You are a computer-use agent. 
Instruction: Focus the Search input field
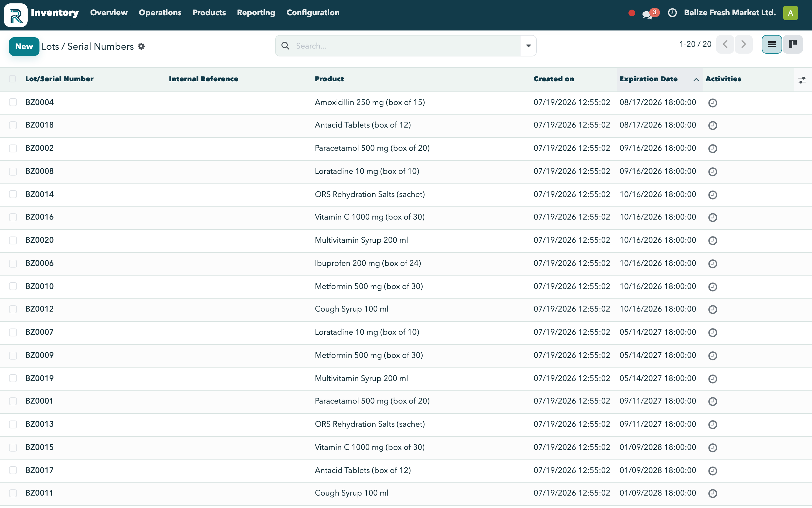point(406,46)
